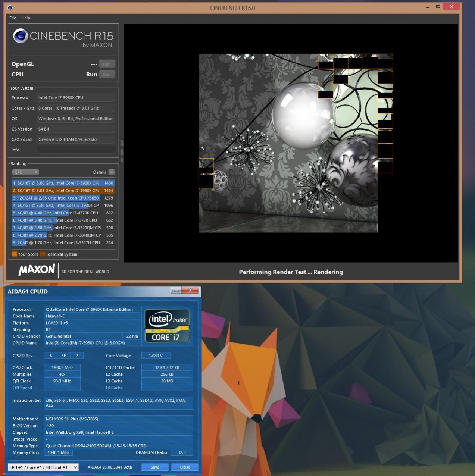Click the OS value Windows 8 field
Image resolution: width=475 pixels, height=476 pixels.
click(x=76, y=119)
